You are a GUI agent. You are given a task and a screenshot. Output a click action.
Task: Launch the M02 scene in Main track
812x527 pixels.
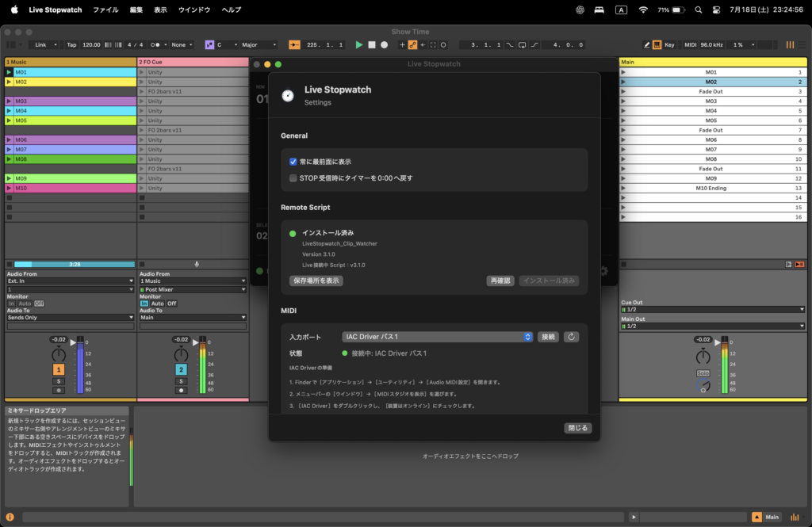tap(623, 82)
